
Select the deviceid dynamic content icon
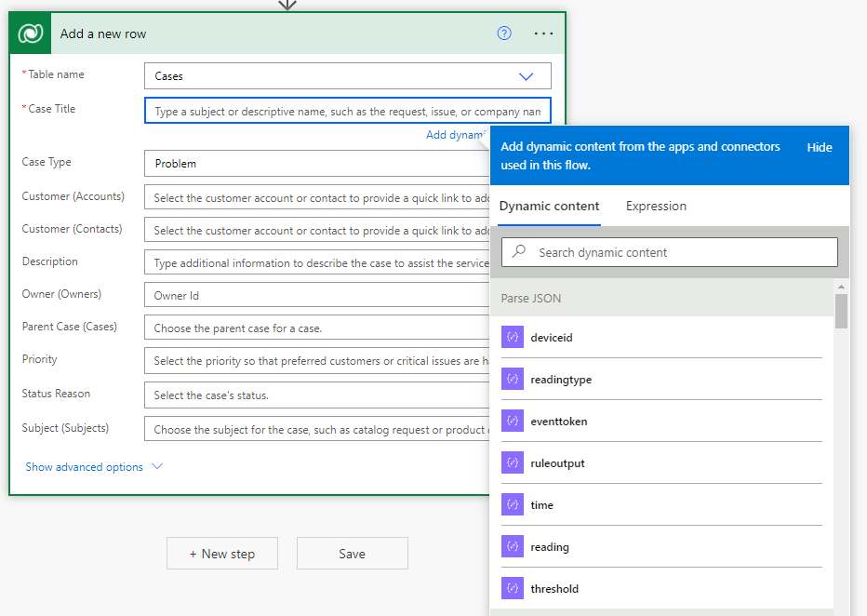(513, 337)
